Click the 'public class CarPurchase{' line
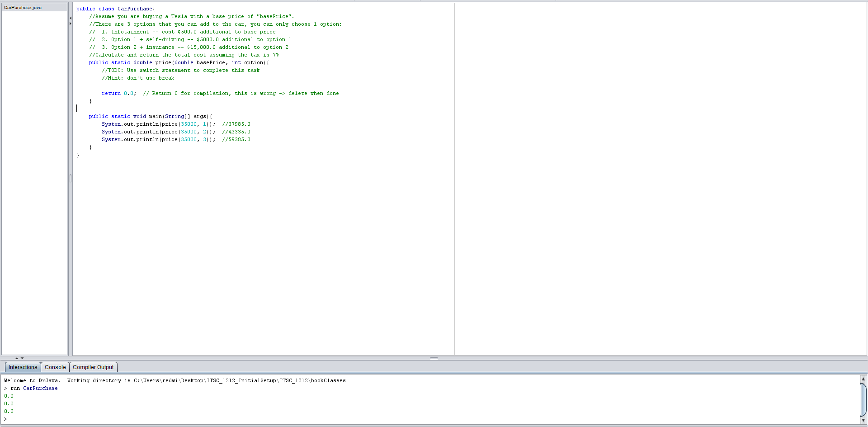Screen dimensions: 868x427 (x=116, y=9)
